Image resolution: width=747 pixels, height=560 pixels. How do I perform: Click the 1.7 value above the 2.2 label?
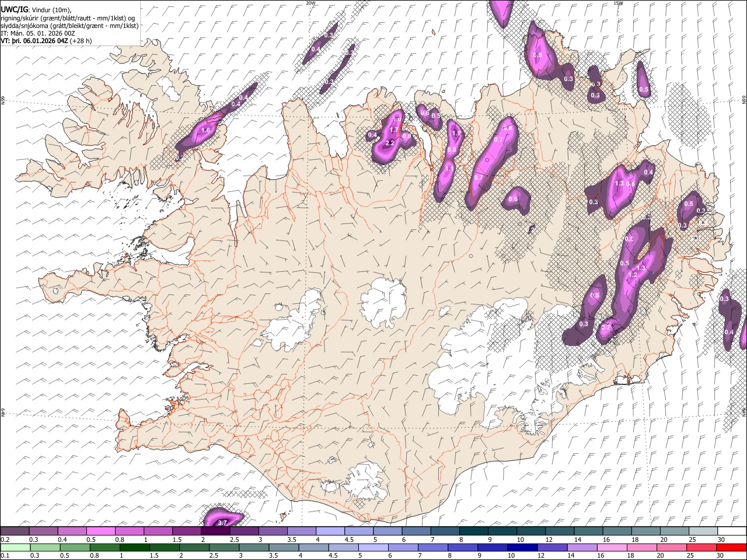(394, 130)
